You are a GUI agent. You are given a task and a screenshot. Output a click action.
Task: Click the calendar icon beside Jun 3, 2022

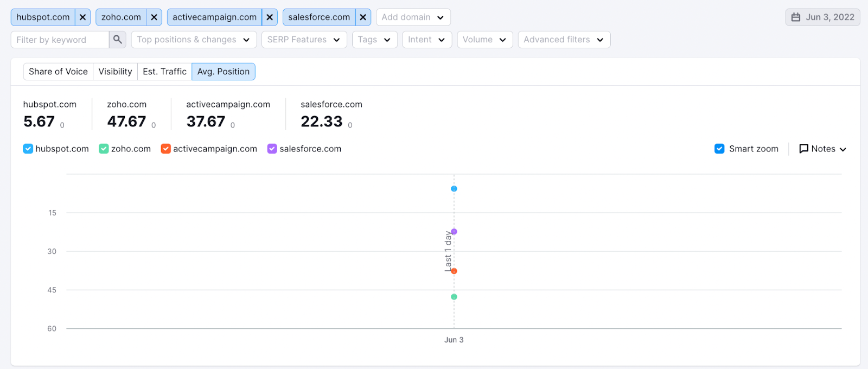(x=795, y=17)
